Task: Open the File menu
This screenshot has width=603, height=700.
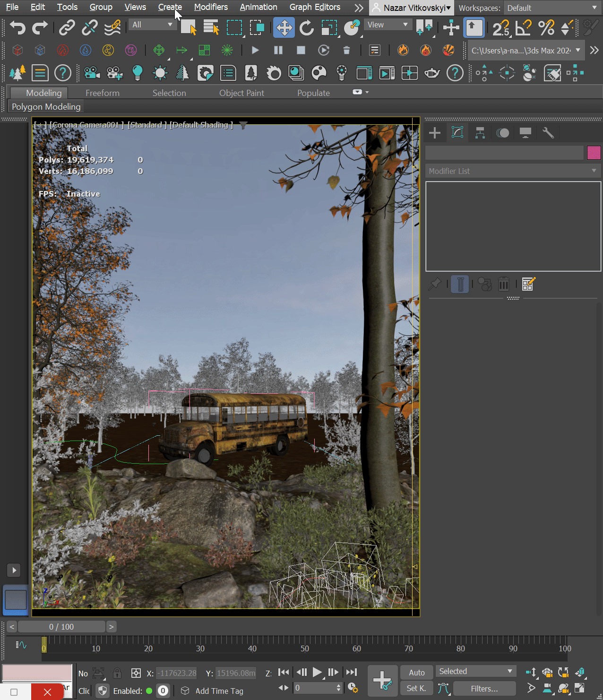Action: click(12, 7)
